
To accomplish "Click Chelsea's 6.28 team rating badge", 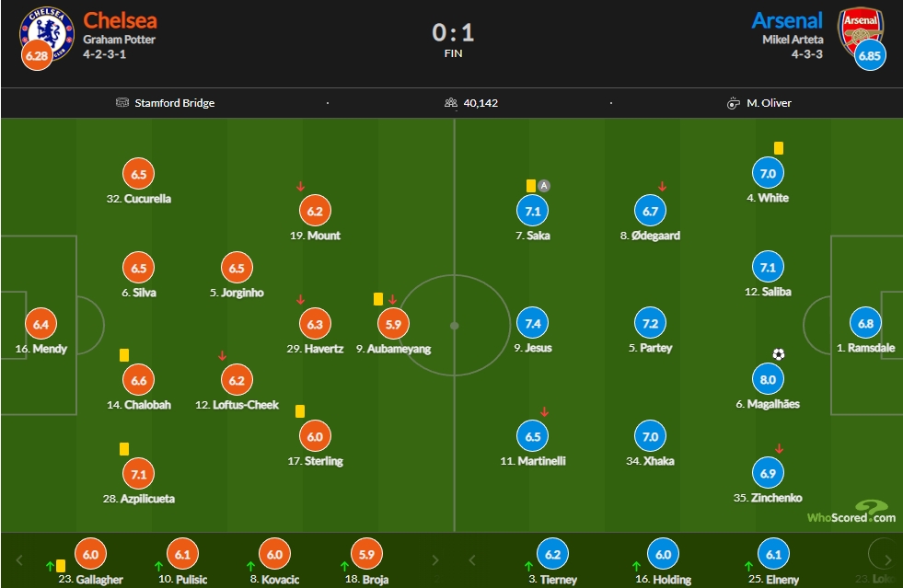I will tap(37, 55).
